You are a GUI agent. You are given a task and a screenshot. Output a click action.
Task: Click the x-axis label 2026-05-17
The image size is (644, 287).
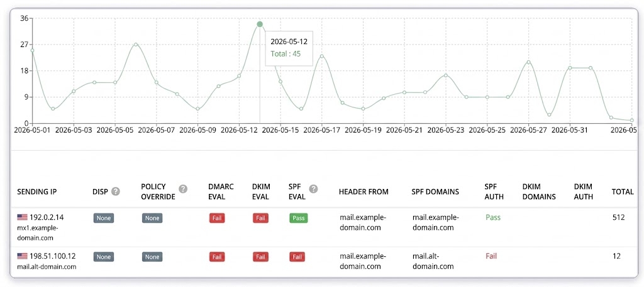(321, 131)
